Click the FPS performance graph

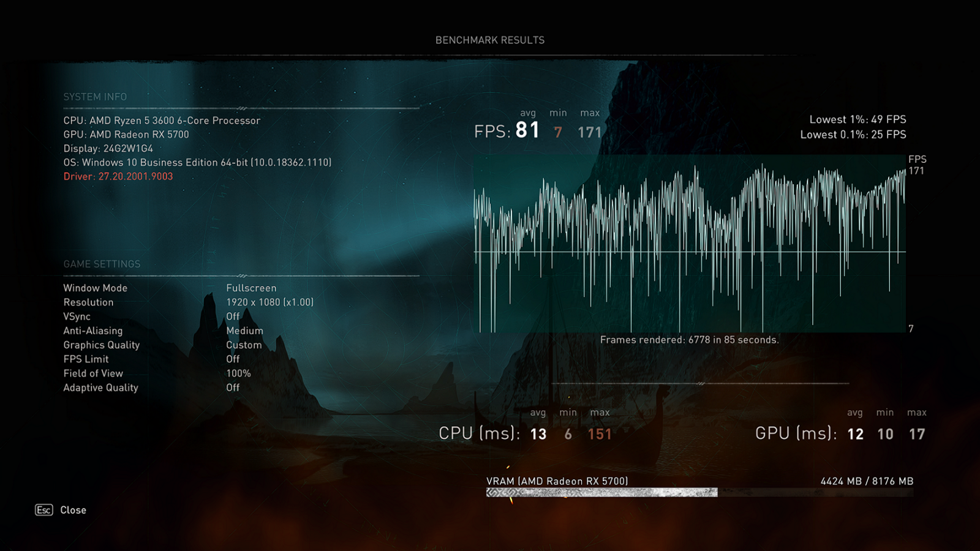pyautogui.click(x=690, y=244)
